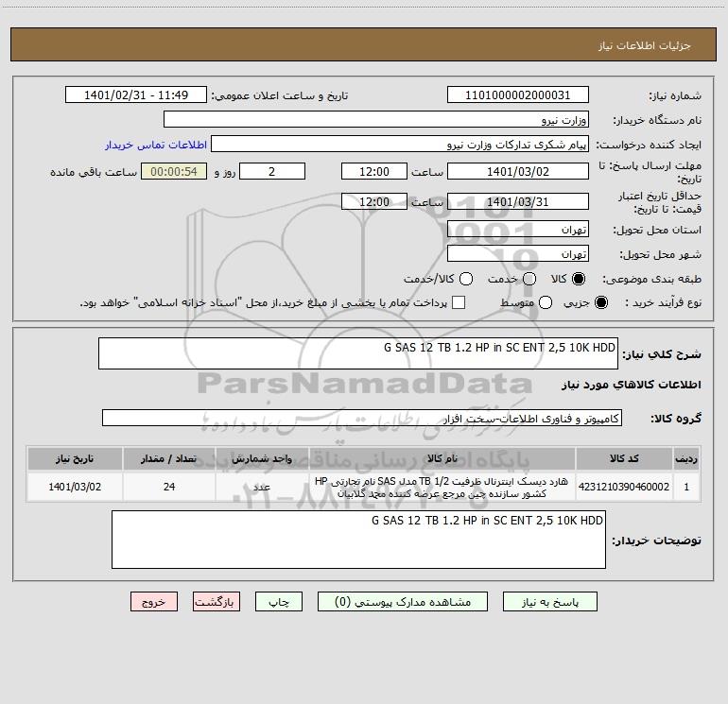728x704 pixels.
Task: Click the تعداد / مقدار column header
Action: [169, 459]
